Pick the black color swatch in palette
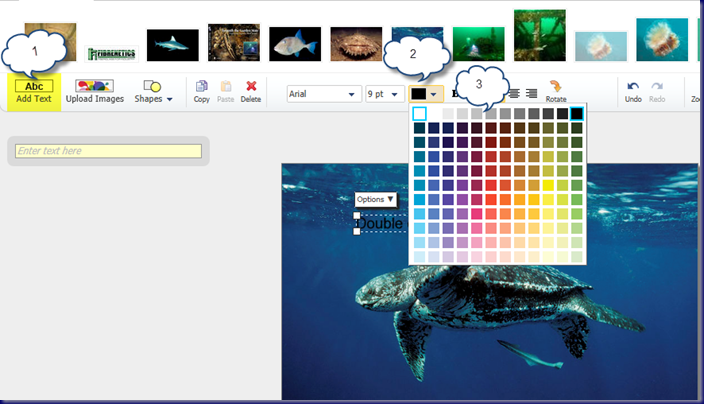The width and height of the screenshot is (704, 404). click(576, 114)
